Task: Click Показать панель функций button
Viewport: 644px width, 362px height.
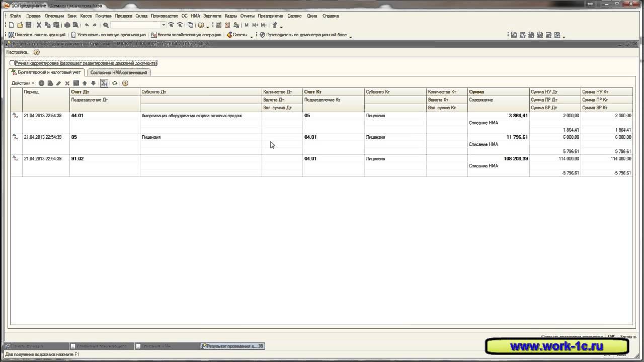Action: (x=37, y=35)
